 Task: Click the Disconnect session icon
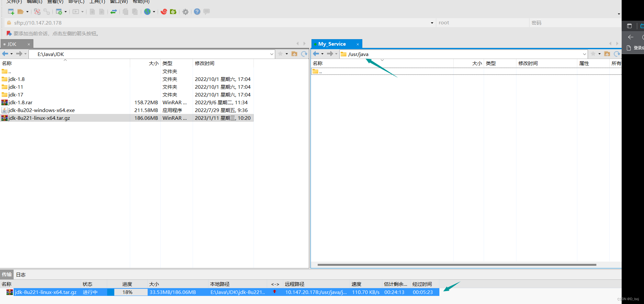tap(37, 12)
